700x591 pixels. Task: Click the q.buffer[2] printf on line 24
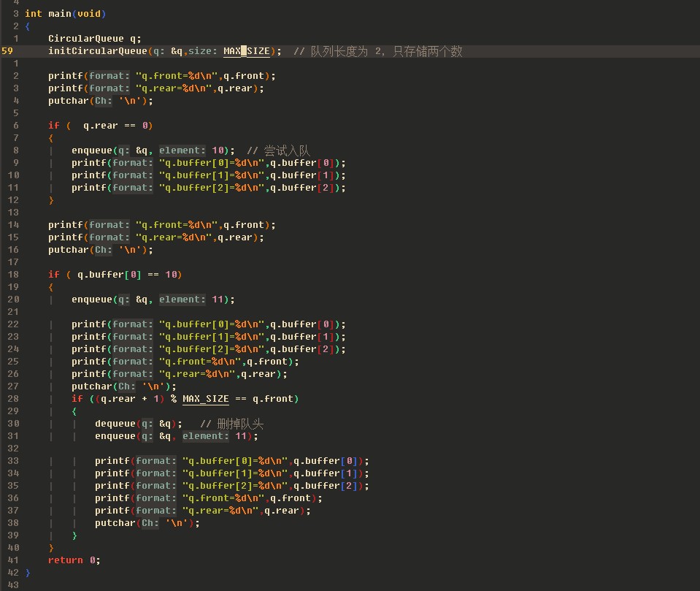point(209,349)
